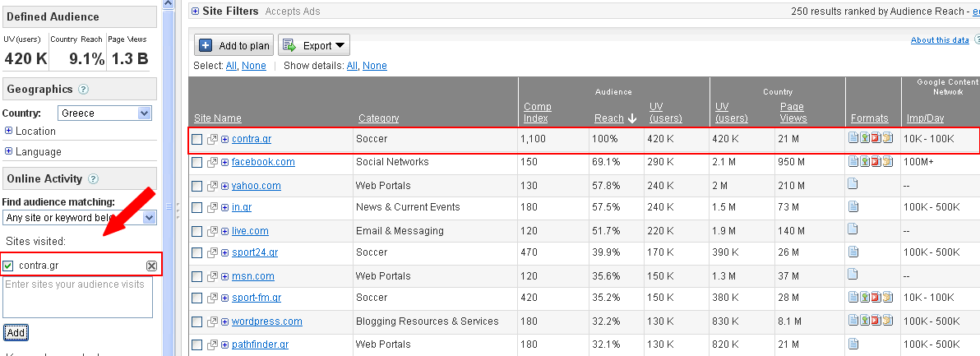Expand details for the contra.gr row

[225, 139]
